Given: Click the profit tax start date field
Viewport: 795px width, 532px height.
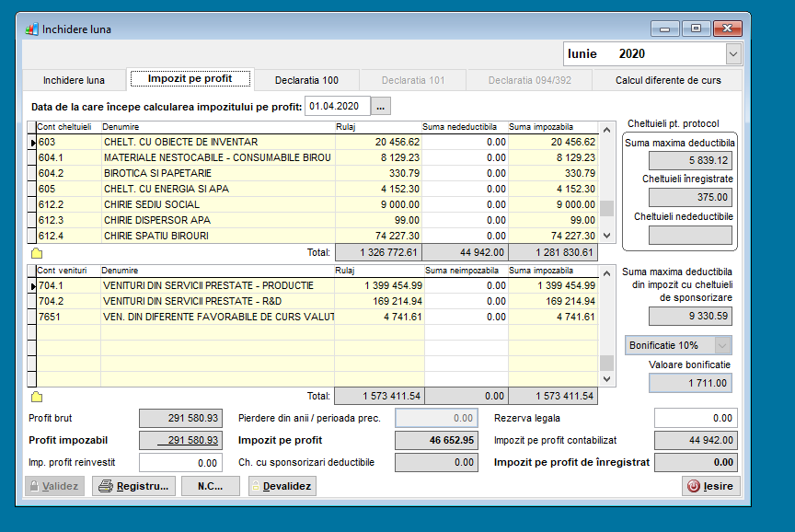Looking at the screenshot, I should click(x=338, y=107).
